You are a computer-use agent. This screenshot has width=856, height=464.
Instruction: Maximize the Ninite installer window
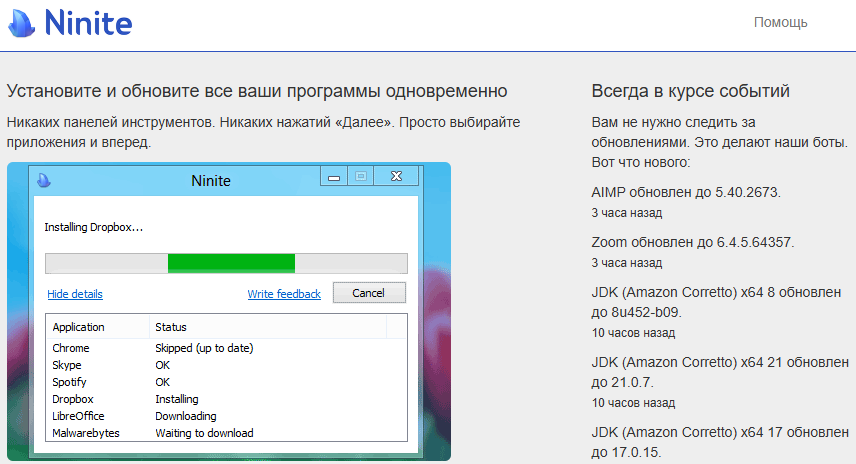(360, 176)
